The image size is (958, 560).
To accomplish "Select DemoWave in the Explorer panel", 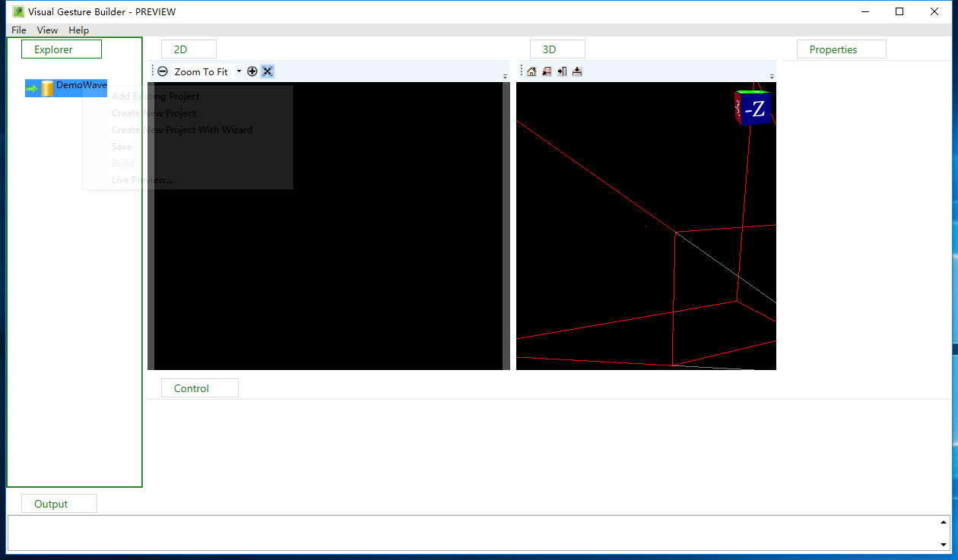I will point(79,87).
